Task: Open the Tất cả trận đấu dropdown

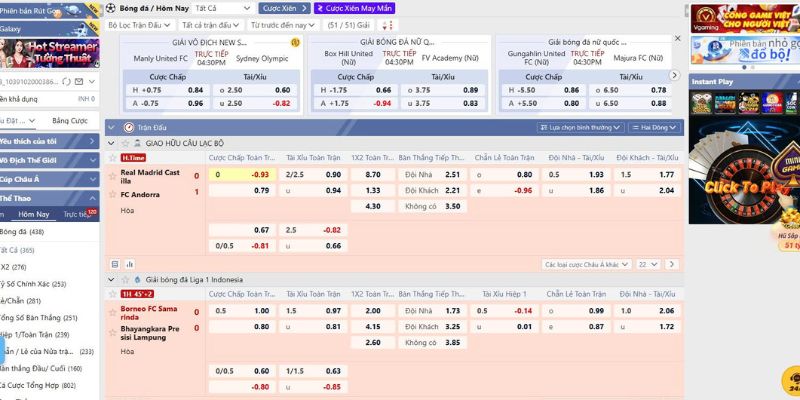Action: 212,25
